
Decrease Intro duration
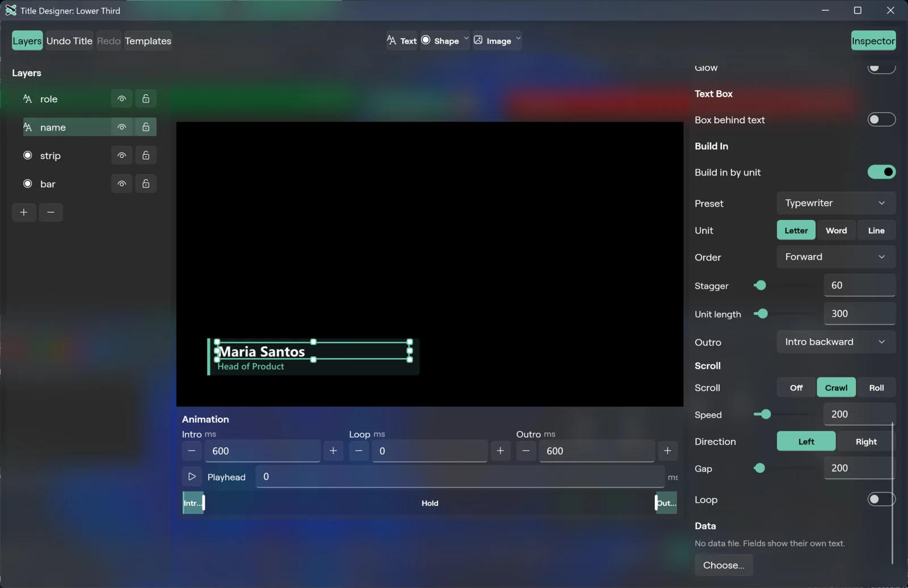(x=192, y=451)
